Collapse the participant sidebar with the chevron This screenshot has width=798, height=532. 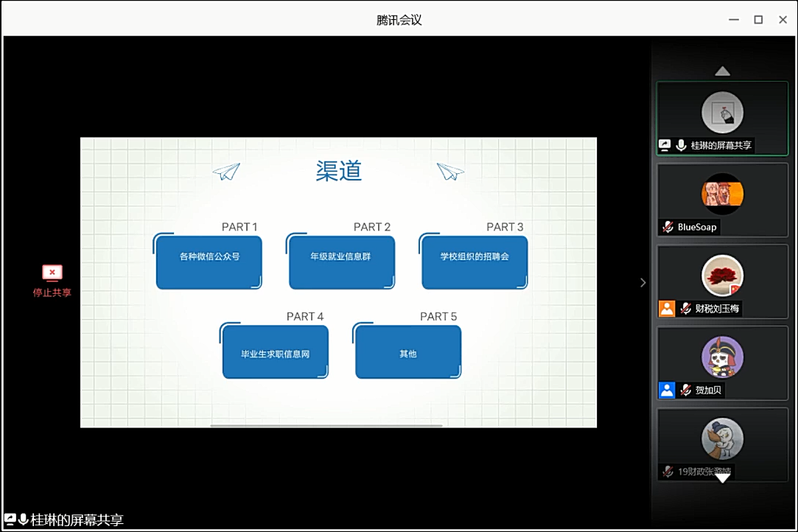[x=643, y=282]
